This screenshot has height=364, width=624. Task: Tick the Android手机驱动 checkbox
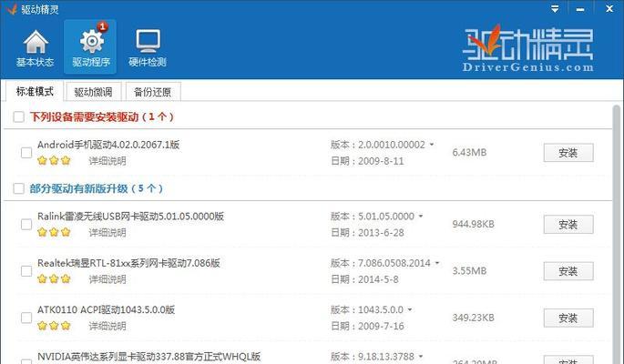(26, 153)
